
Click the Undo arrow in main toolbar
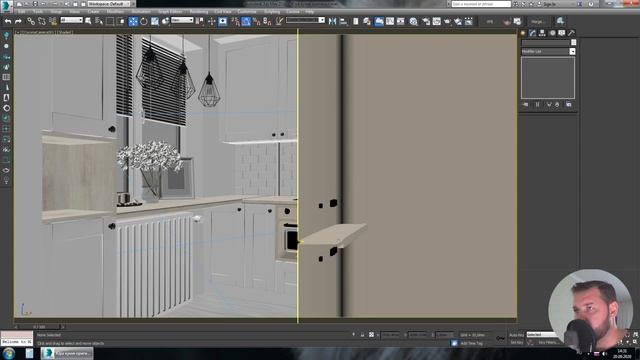(x=8, y=21)
